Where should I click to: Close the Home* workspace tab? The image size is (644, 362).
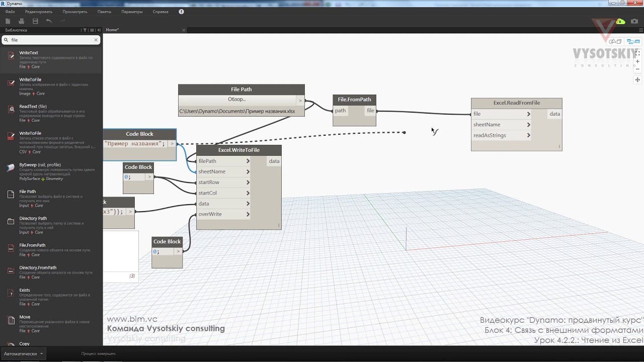pyautogui.click(x=184, y=30)
